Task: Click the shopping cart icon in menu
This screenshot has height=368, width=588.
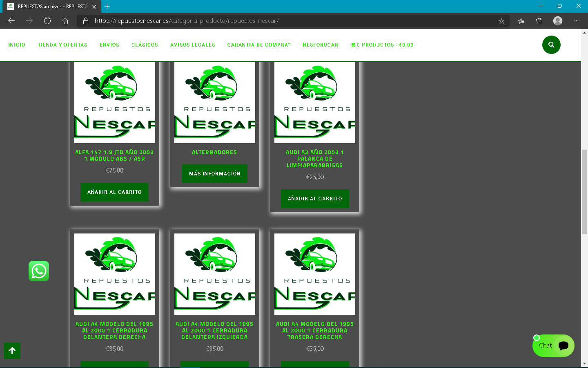Action: [353, 45]
